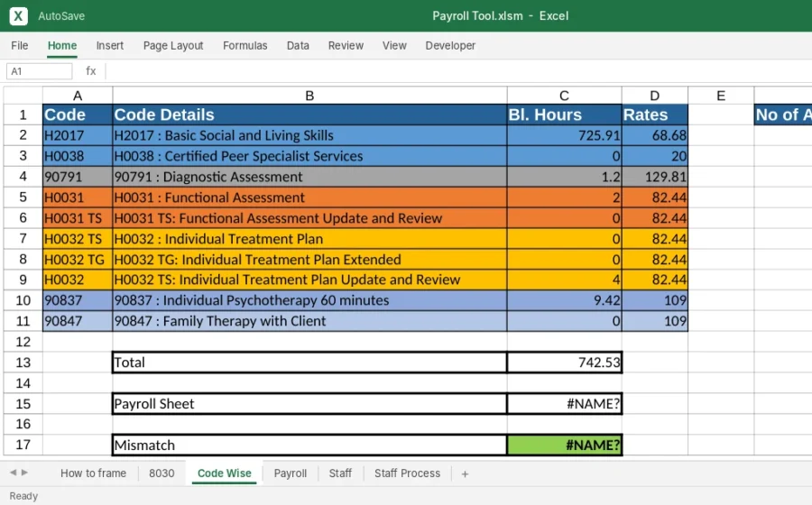The height and width of the screenshot is (505, 812).
Task: Toggle the AutoSave setting
Action: pyautogui.click(x=61, y=16)
